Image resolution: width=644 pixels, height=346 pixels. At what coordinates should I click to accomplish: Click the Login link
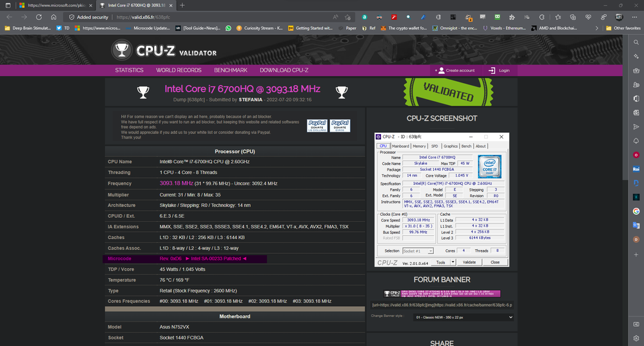coord(499,70)
